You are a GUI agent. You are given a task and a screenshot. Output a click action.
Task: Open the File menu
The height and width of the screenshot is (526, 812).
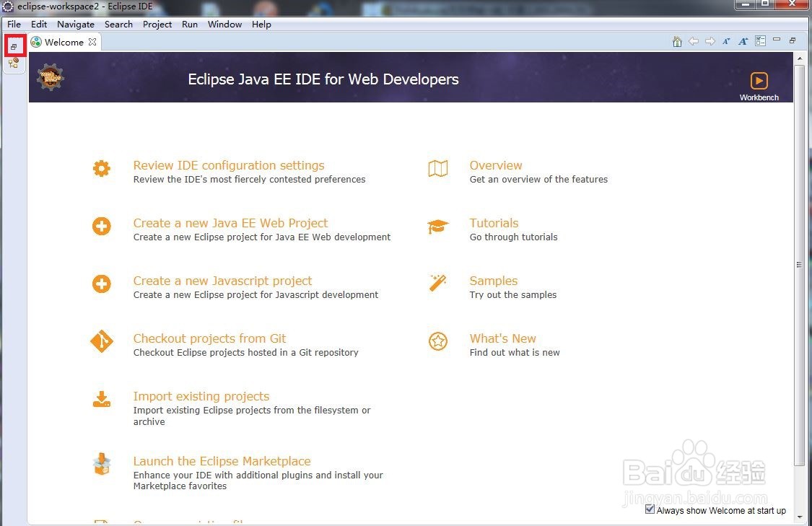(x=14, y=25)
